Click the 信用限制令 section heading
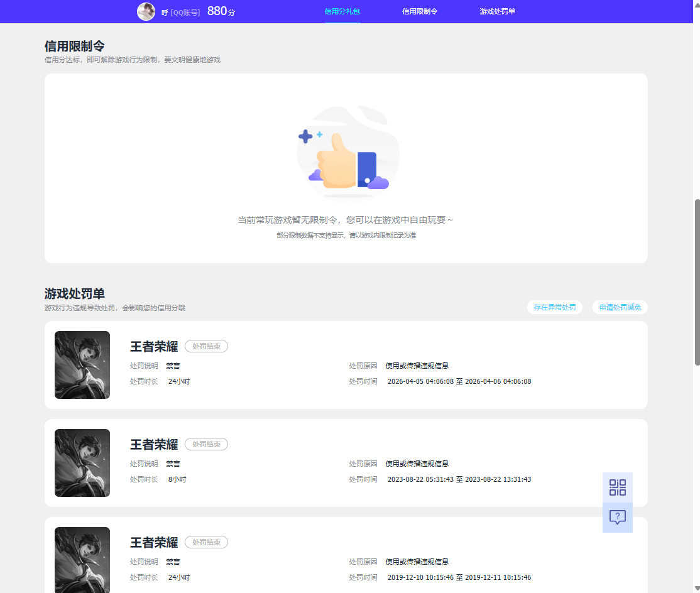 75,46
